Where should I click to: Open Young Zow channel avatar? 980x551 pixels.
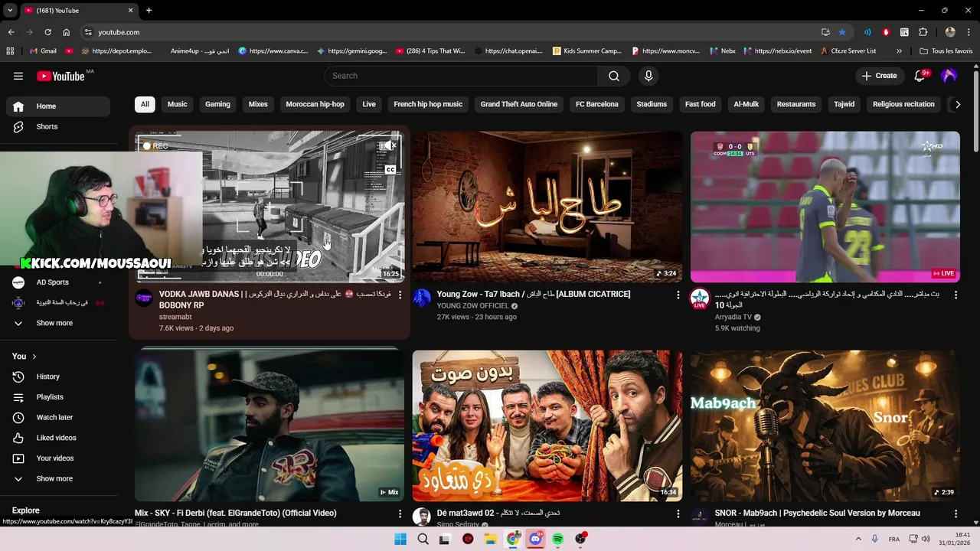point(422,298)
